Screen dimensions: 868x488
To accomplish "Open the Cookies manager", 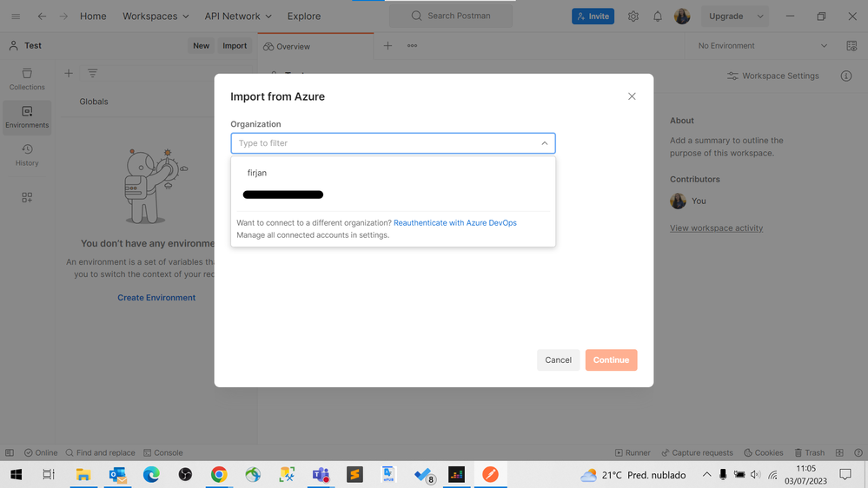I will [764, 452].
